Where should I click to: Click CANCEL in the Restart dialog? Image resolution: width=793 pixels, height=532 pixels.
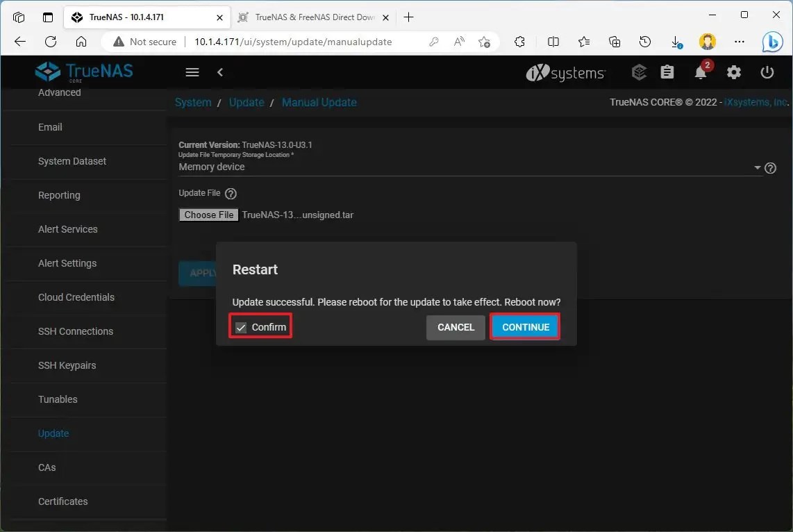tap(456, 327)
